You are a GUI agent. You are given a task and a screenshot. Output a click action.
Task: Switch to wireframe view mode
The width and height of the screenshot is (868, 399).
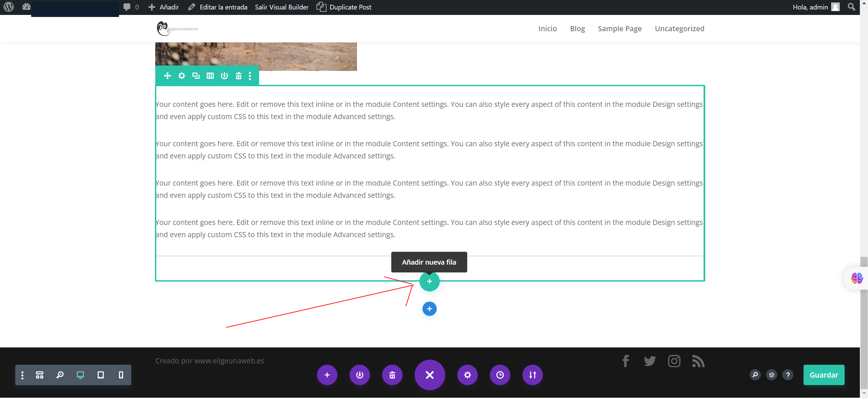click(40, 375)
